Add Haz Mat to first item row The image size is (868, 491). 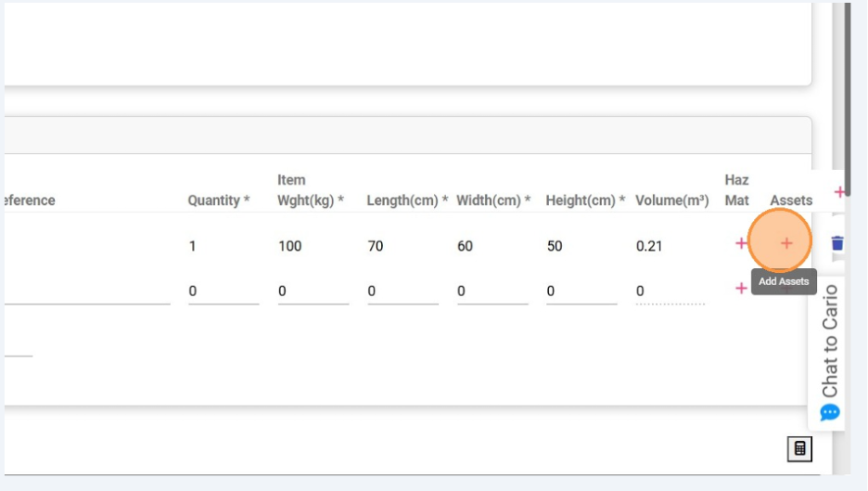(x=741, y=243)
